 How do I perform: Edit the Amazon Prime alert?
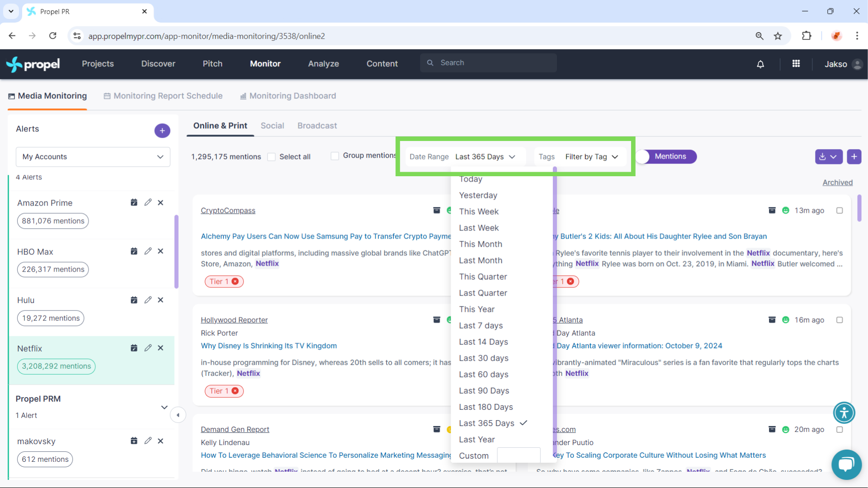pyautogui.click(x=148, y=202)
